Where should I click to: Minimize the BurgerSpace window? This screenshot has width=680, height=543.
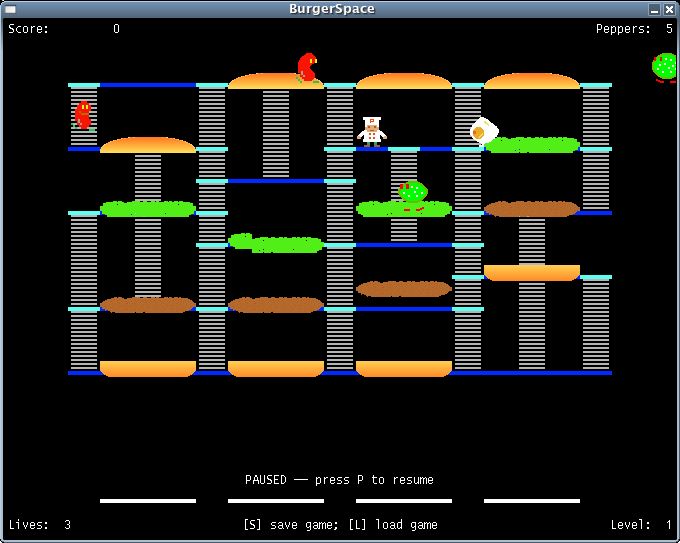tap(654, 9)
